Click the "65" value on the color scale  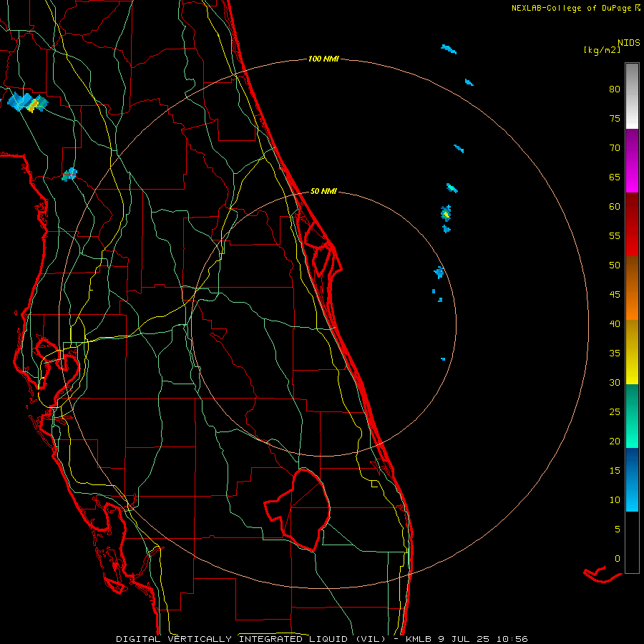pyautogui.click(x=615, y=177)
